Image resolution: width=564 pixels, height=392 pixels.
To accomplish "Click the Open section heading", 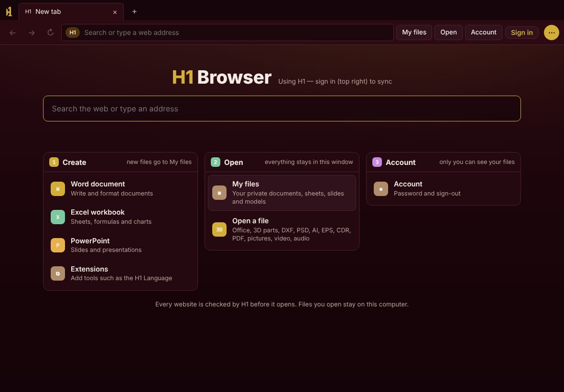I will coord(233,163).
